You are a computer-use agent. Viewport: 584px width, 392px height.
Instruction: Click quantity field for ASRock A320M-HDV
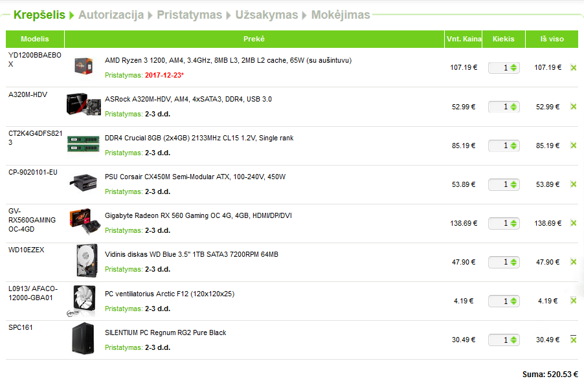point(500,107)
